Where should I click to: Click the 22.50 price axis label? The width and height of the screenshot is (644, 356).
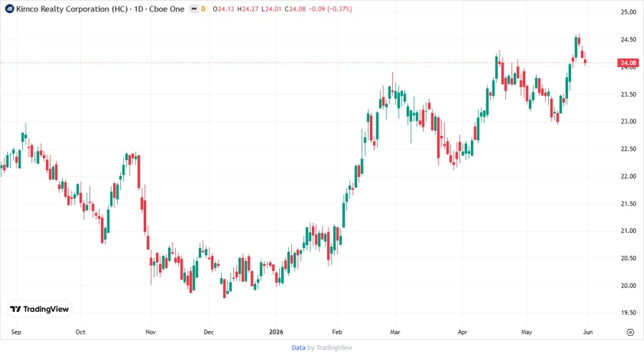pyautogui.click(x=628, y=149)
